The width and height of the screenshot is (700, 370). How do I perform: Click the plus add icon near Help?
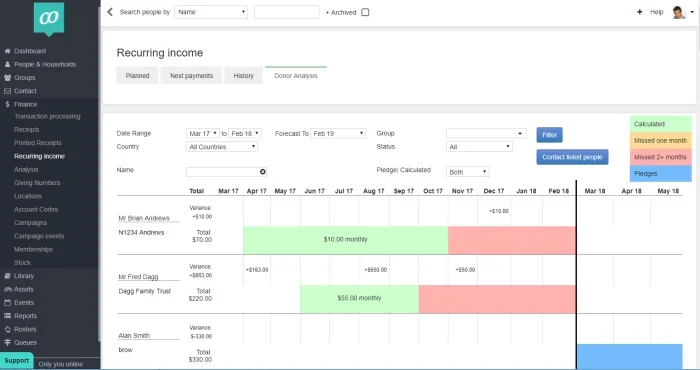tap(639, 12)
